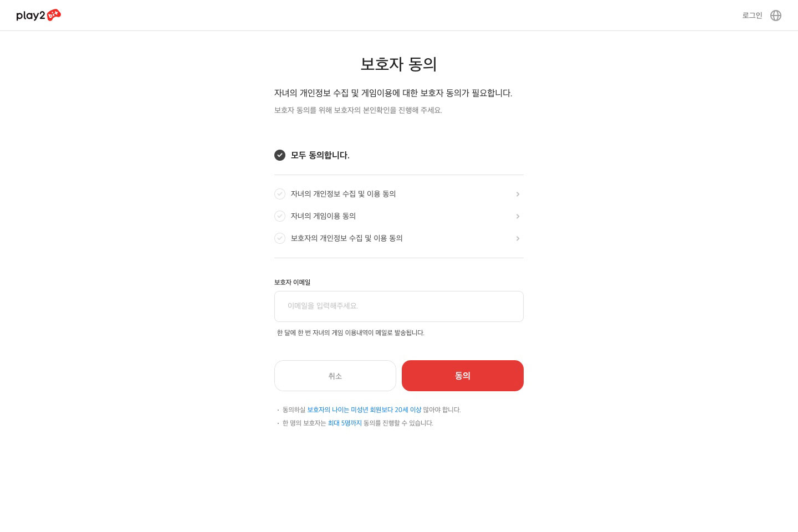Check 자녀의 개인정보 수집 및 이용 동의
This screenshot has width=798, height=532.
pos(280,194)
